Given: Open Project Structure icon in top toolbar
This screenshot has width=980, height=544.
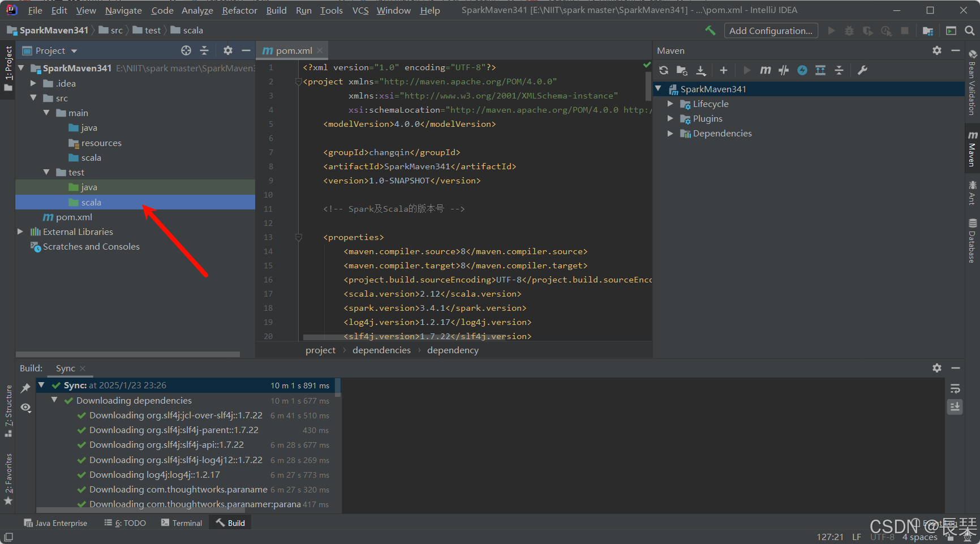Looking at the screenshot, I should (x=928, y=31).
